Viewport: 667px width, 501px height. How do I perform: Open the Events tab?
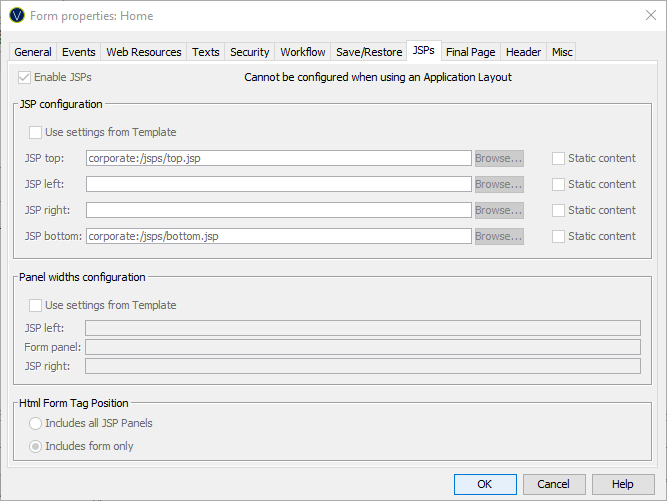click(x=79, y=52)
